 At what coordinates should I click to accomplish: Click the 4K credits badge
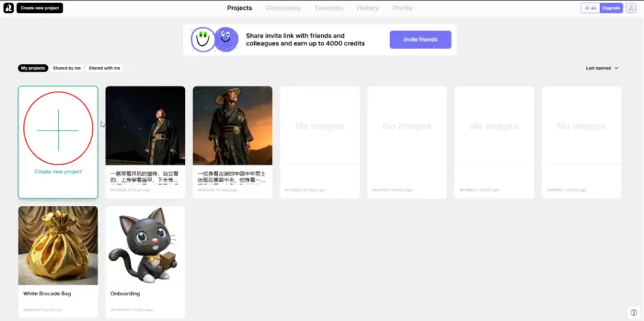tap(590, 8)
